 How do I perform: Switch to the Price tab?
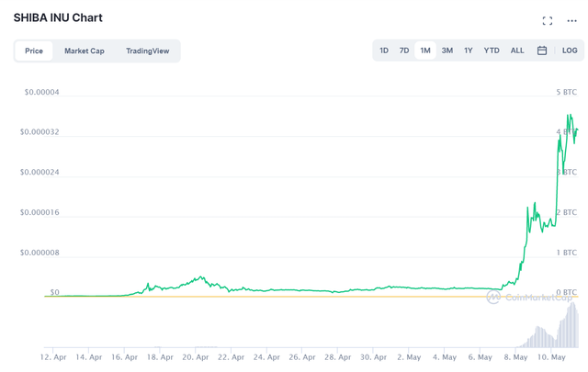pos(34,51)
